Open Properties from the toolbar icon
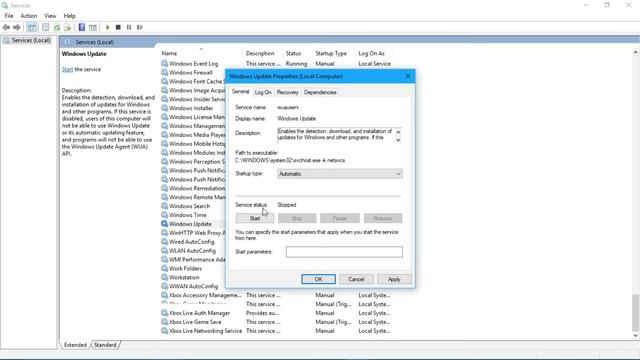Screen dimensions: 640x360 pyautogui.click(x=46, y=27)
